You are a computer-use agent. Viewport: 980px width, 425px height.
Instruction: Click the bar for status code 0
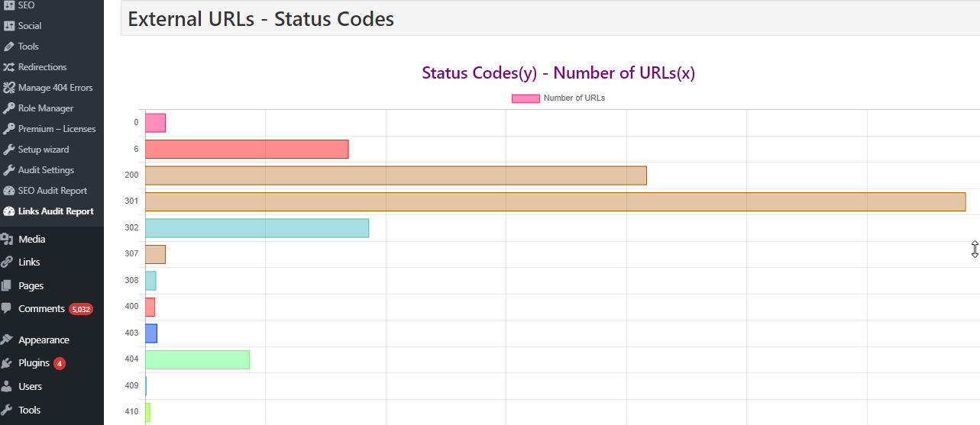tap(155, 122)
